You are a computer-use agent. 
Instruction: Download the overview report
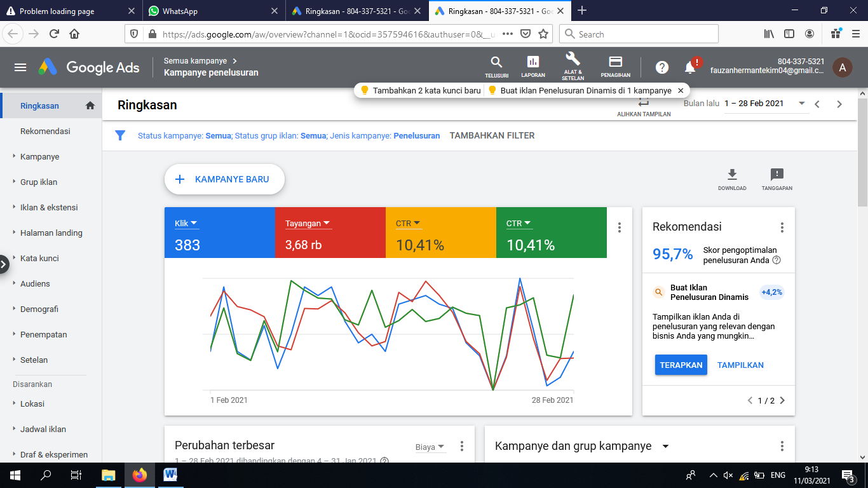pyautogui.click(x=732, y=180)
